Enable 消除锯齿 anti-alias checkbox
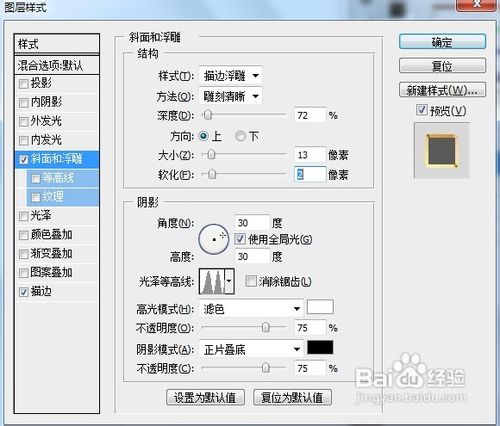The image size is (500, 426). tap(251, 281)
